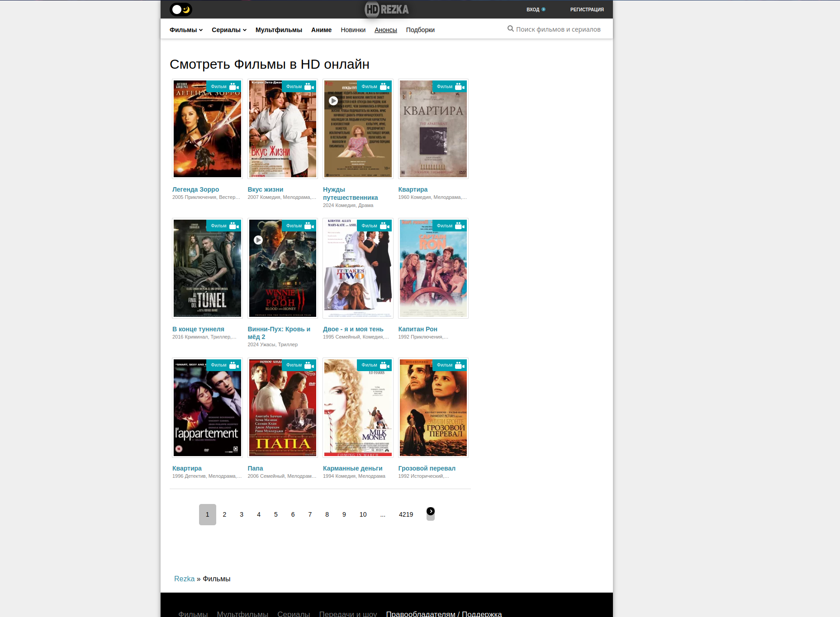Open the Карманные деньги title link
Screen dimensions: 840x617
click(x=353, y=468)
